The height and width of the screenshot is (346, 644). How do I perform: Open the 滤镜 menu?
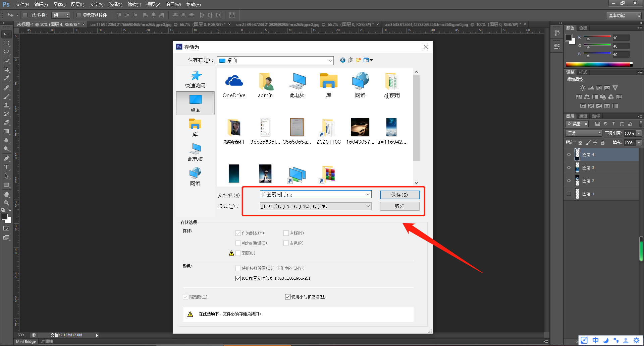pos(134,4)
